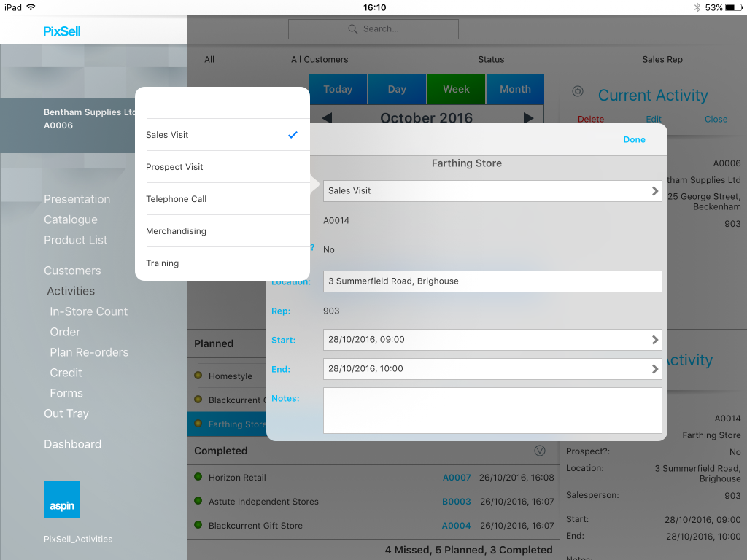The width and height of the screenshot is (747, 560).
Task: Select Training activity type
Action: click(222, 262)
